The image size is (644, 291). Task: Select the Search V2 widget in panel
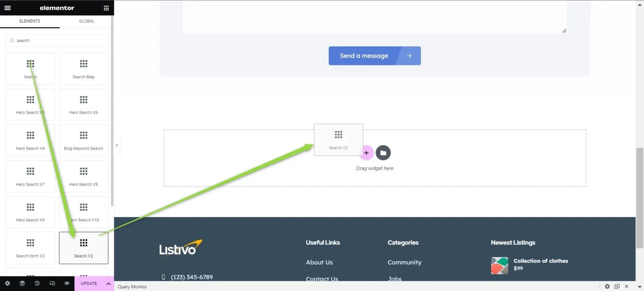83,248
